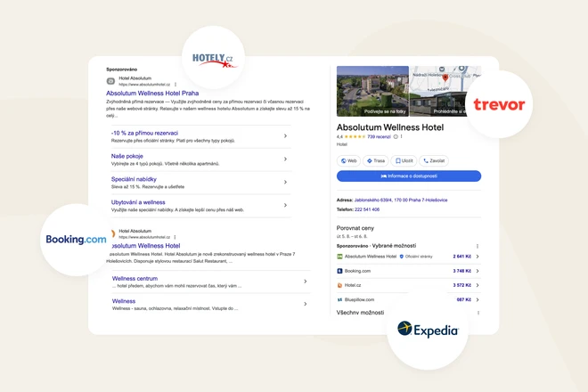588x392 pixels.
Task: Open Bluepillow.com price row chevron
Action: (x=478, y=299)
